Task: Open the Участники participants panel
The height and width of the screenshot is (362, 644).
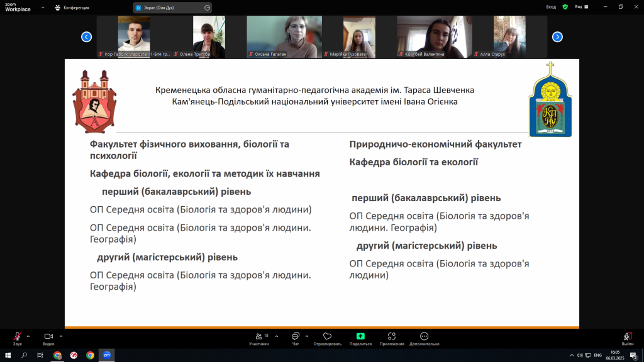Action: (x=258, y=338)
